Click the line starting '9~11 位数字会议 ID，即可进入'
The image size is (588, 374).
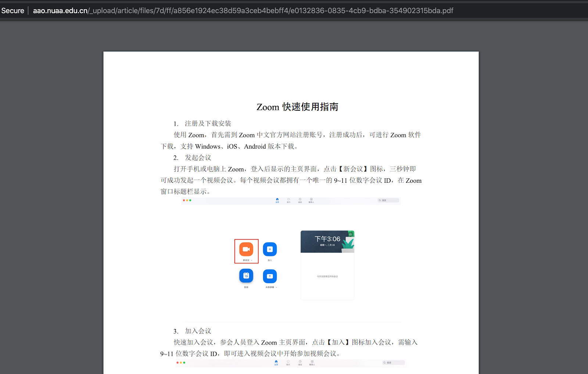251,354
